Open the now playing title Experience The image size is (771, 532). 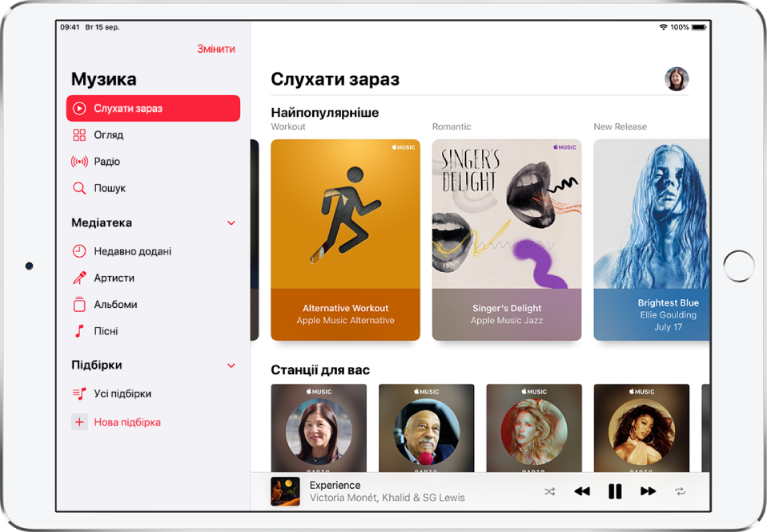tap(335, 486)
